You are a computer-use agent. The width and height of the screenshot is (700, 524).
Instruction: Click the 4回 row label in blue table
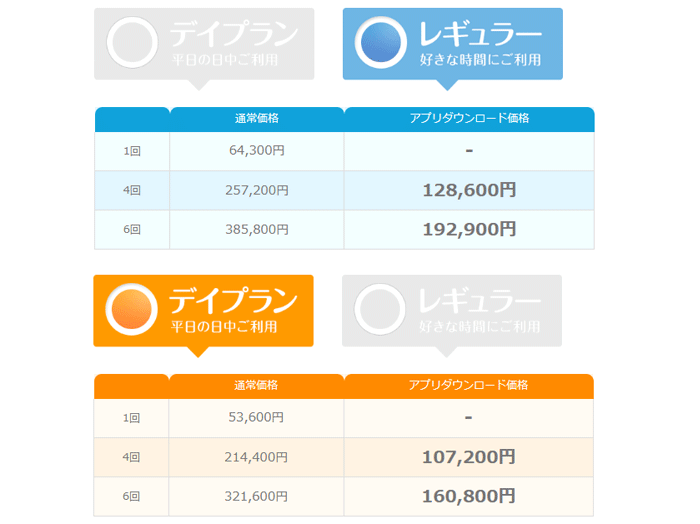tap(132, 191)
